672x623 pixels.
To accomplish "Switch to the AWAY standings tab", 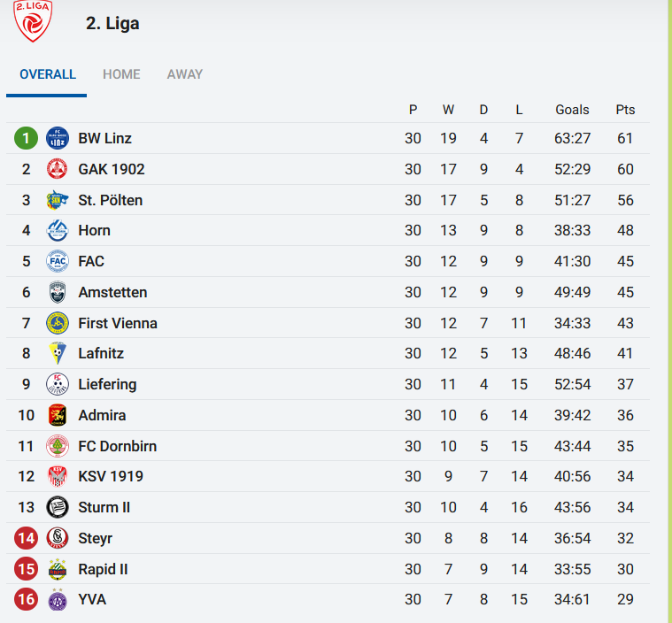I will [185, 74].
